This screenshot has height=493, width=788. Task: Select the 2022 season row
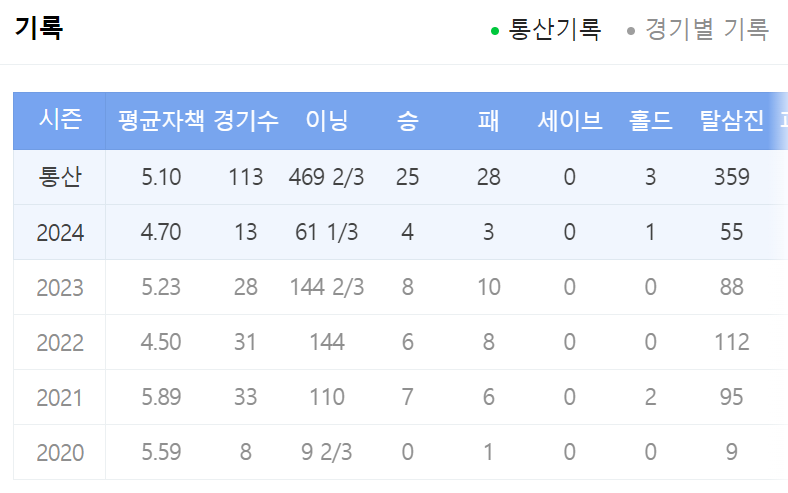401,342
